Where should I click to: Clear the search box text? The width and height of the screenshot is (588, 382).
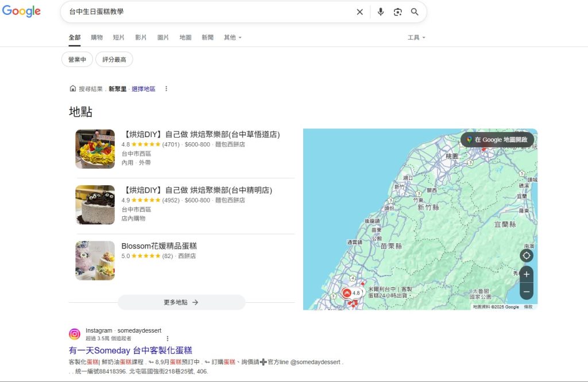coord(359,12)
